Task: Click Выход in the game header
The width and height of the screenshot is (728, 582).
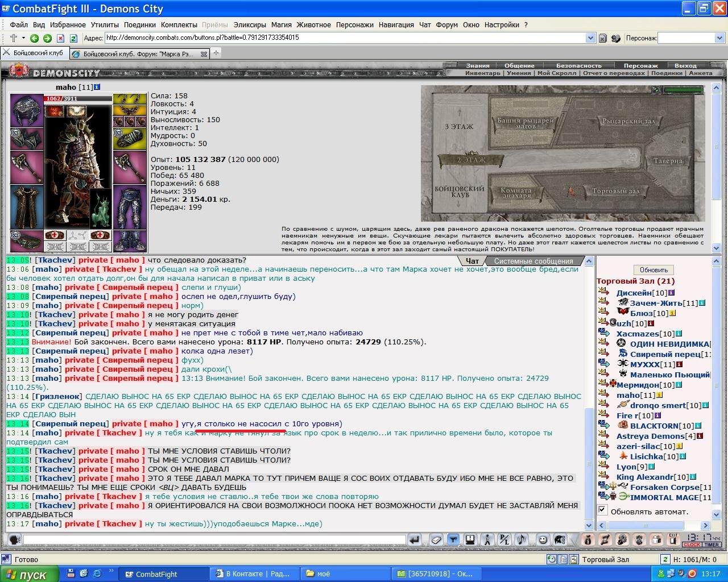Action: click(x=685, y=65)
